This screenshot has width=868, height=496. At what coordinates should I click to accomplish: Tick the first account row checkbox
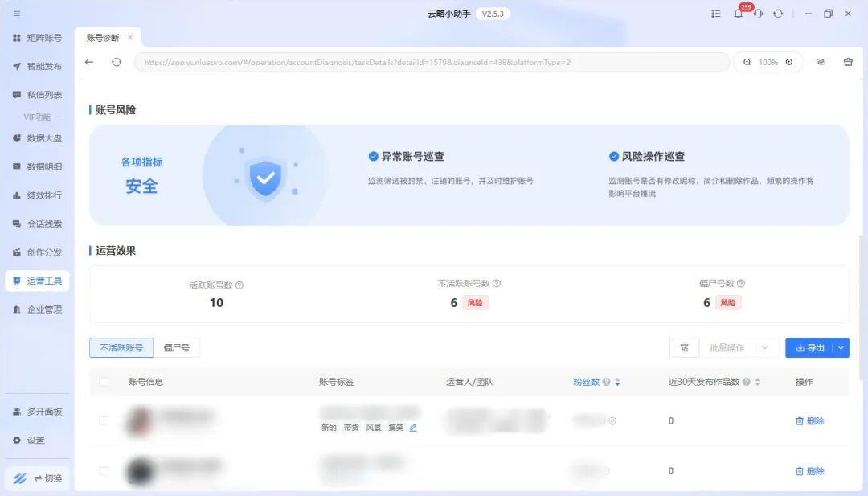click(104, 420)
